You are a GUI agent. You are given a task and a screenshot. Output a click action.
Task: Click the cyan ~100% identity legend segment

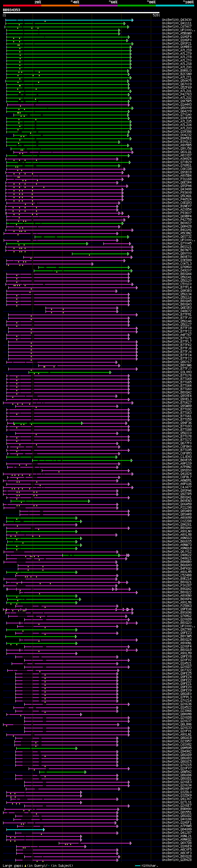pyautogui.click(x=175, y=6)
